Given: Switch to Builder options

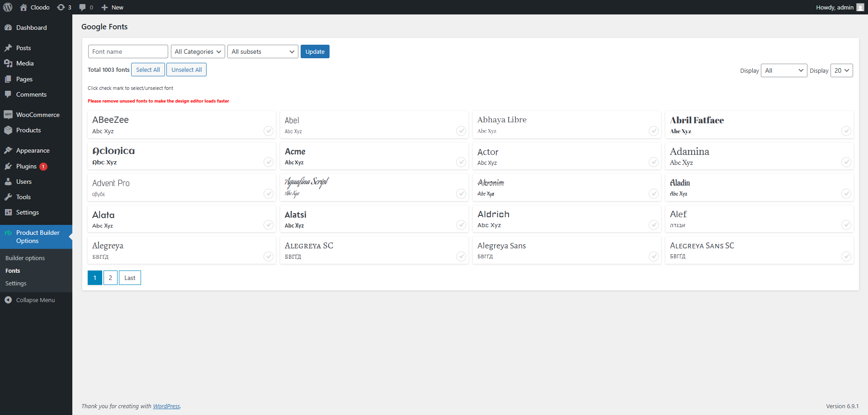Looking at the screenshot, I should point(25,258).
